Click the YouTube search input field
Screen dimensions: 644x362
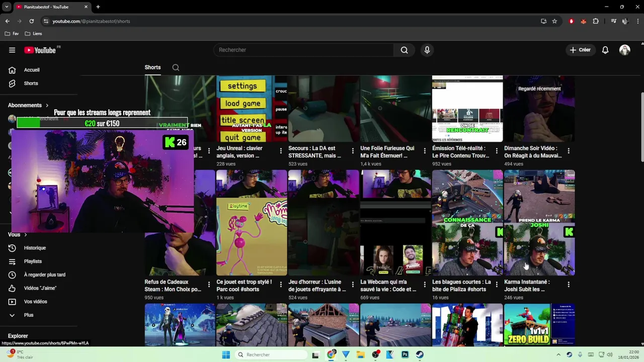point(303,50)
